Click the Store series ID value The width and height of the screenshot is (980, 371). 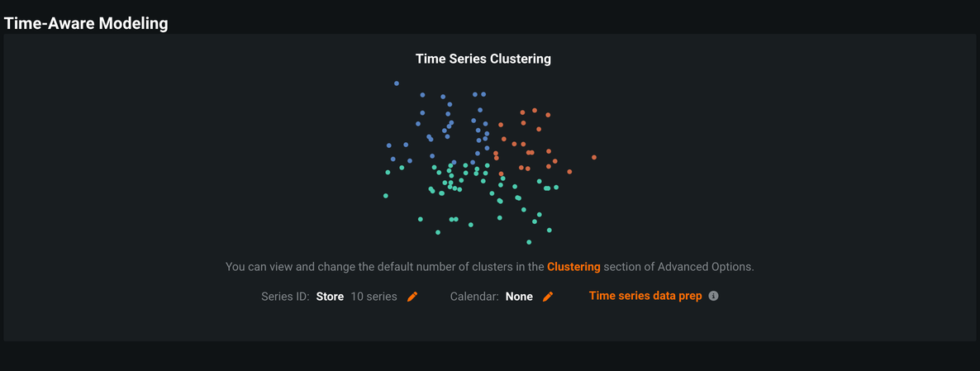click(330, 297)
